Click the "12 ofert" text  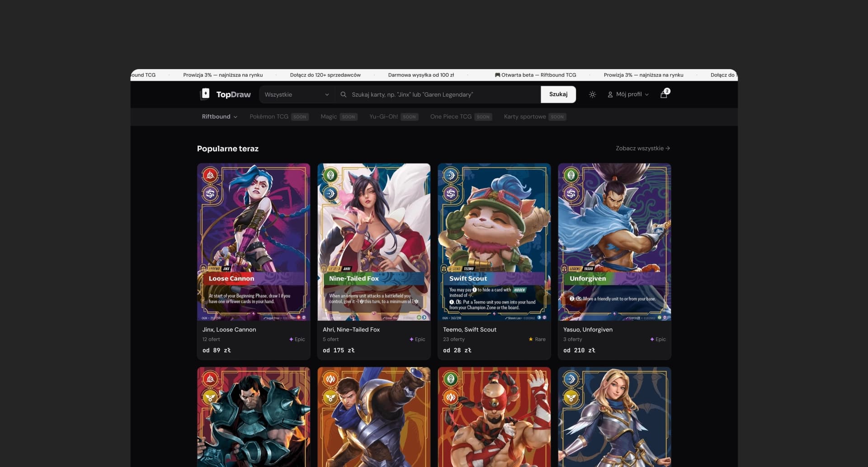coord(211,339)
